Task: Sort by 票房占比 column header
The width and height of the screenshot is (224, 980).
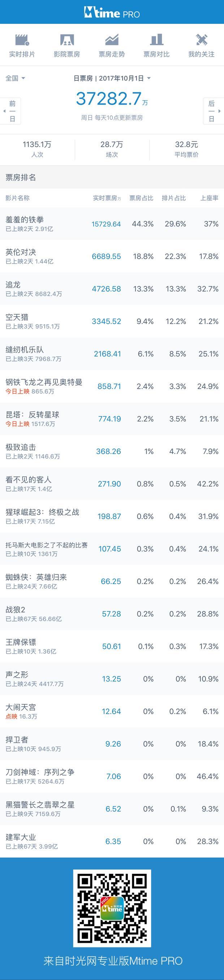Action: [141, 198]
